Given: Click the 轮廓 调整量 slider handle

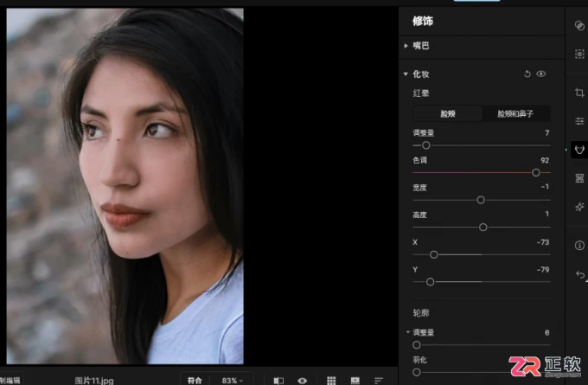Looking at the screenshot, I should (417, 345).
